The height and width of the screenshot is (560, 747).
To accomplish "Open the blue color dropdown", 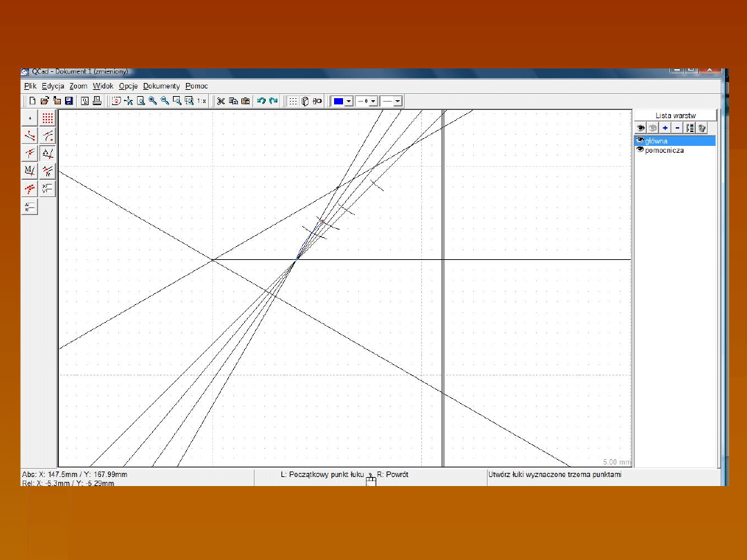I will pos(349,101).
